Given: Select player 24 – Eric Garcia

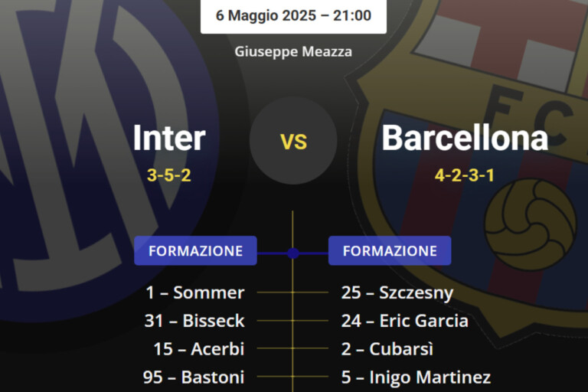Looking at the screenshot, I should click(405, 321).
